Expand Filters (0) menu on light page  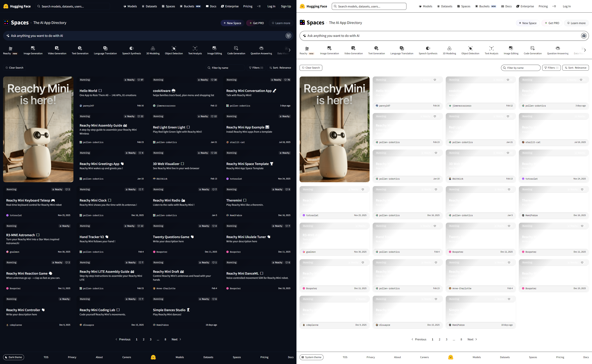551,68
